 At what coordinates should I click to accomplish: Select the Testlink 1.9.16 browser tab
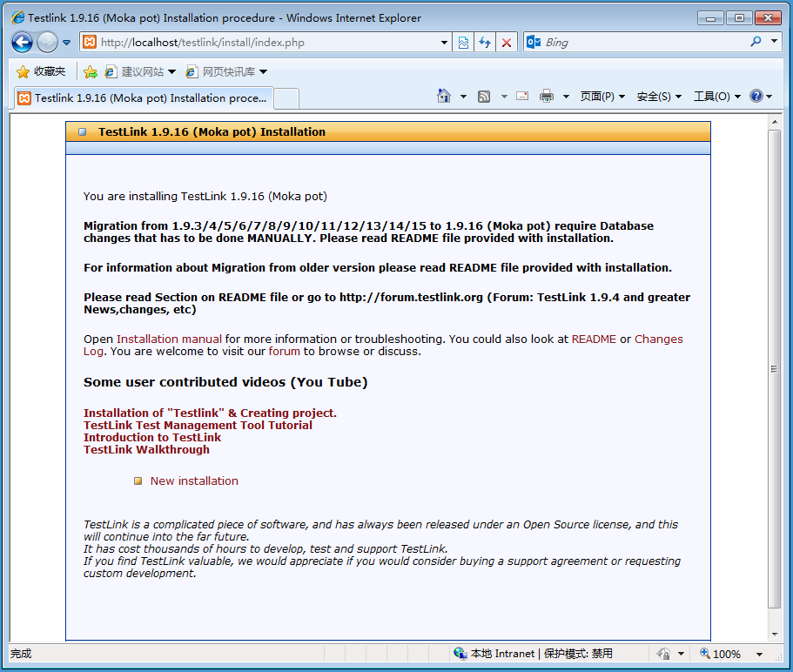(144, 98)
